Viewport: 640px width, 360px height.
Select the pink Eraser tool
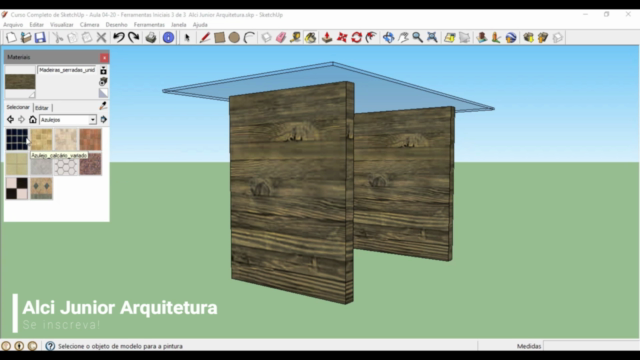click(x=281, y=38)
